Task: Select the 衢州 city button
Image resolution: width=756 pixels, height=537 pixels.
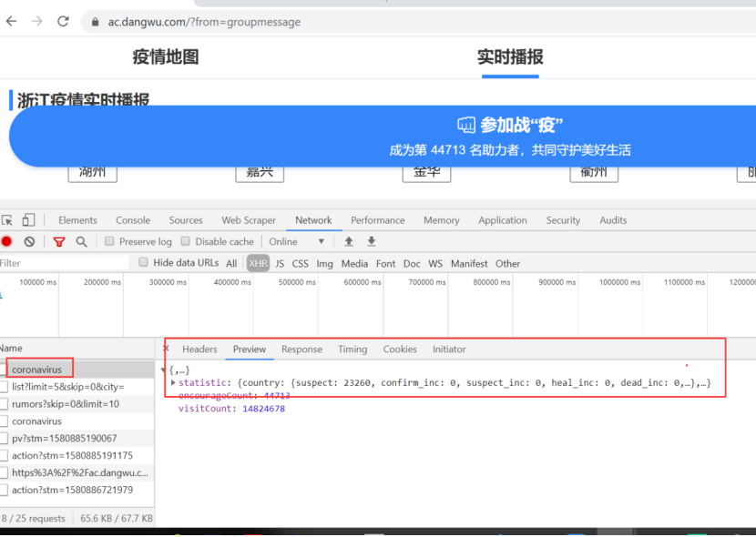Action: (x=594, y=172)
